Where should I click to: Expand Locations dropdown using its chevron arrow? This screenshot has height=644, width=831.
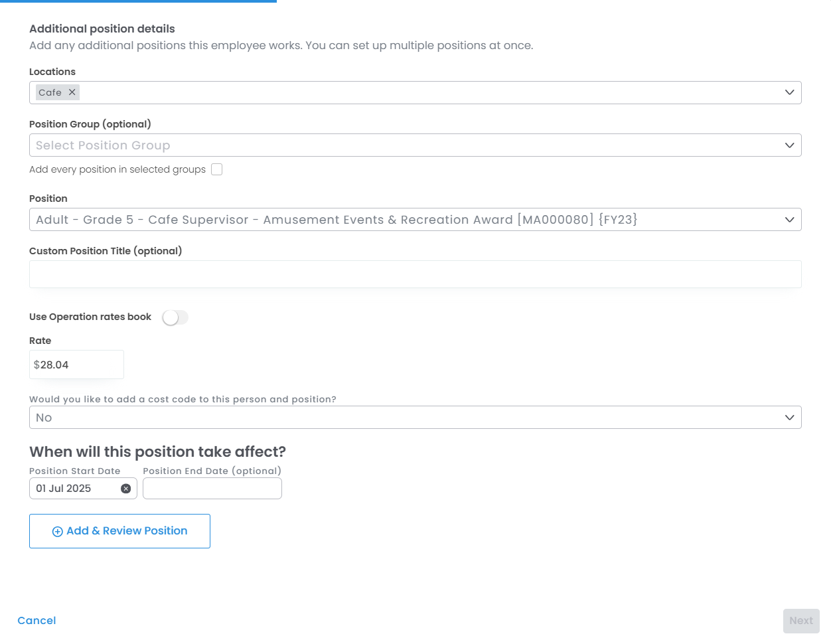pyautogui.click(x=789, y=92)
